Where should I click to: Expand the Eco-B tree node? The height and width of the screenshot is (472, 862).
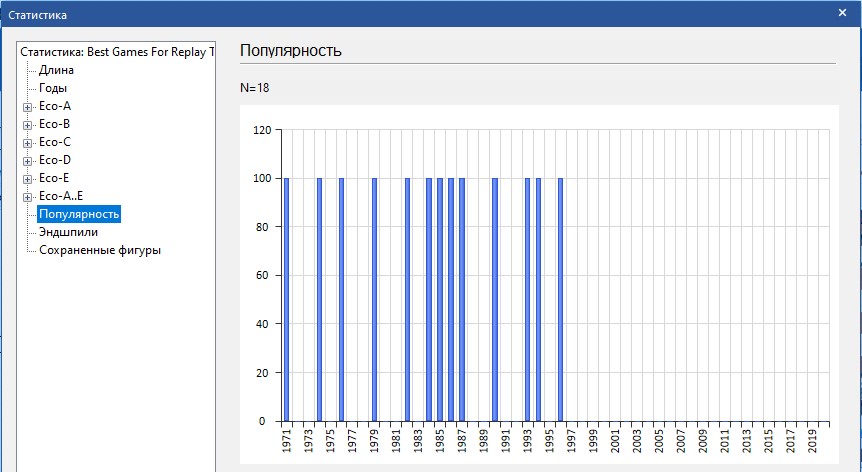click(27, 125)
